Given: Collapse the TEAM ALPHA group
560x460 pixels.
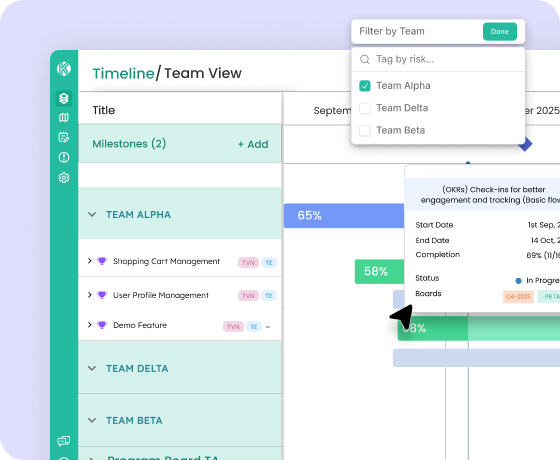Looking at the screenshot, I should click(x=92, y=215).
